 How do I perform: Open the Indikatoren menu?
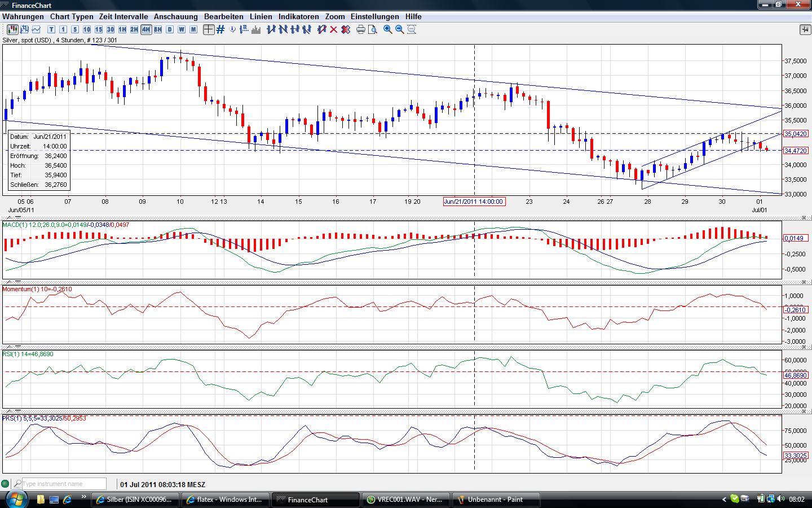click(298, 16)
